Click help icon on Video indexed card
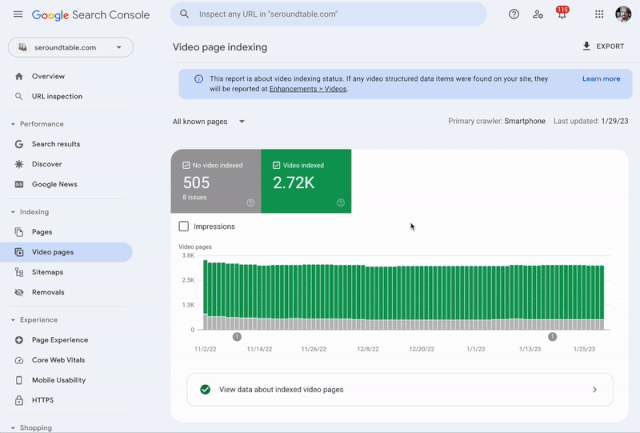 point(341,203)
